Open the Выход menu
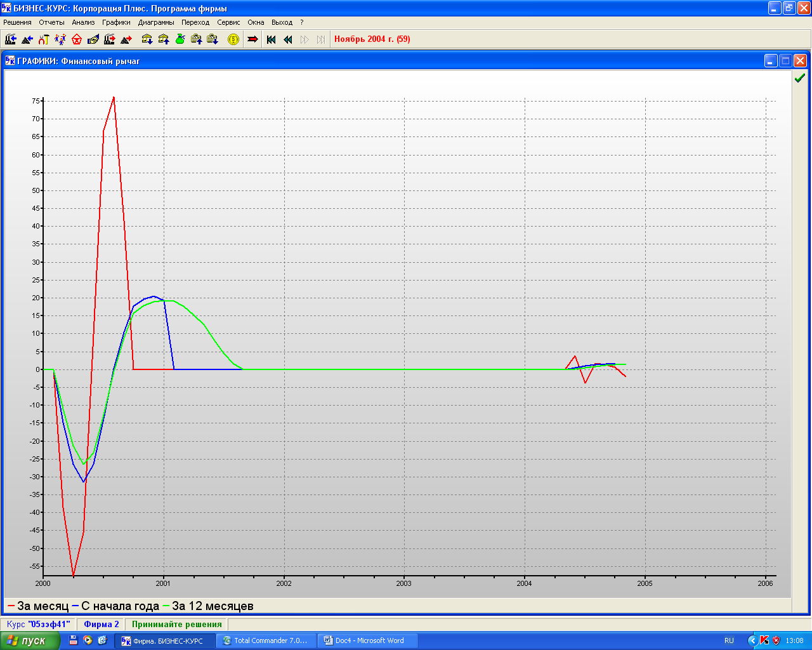This screenshot has width=812, height=650. pos(282,22)
